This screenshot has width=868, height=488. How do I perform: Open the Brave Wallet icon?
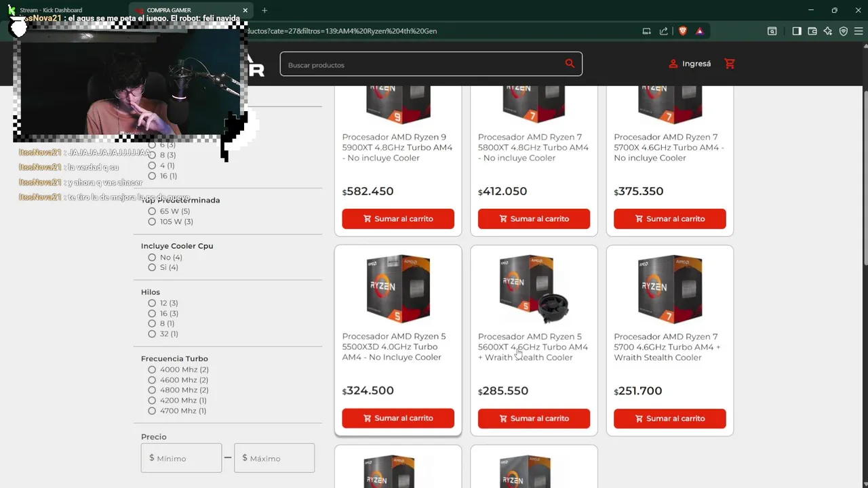(x=812, y=31)
